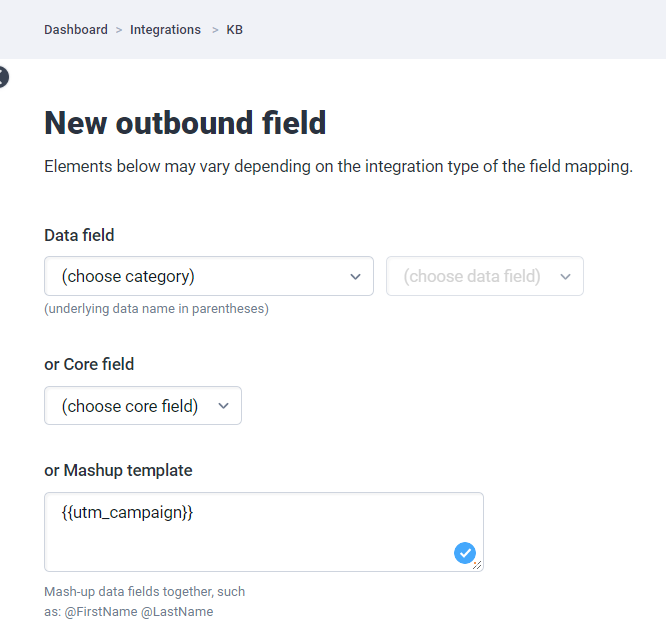The width and height of the screenshot is (666, 632).
Task: Grab the mashup textarea resize handle
Action: click(x=478, y=566)
